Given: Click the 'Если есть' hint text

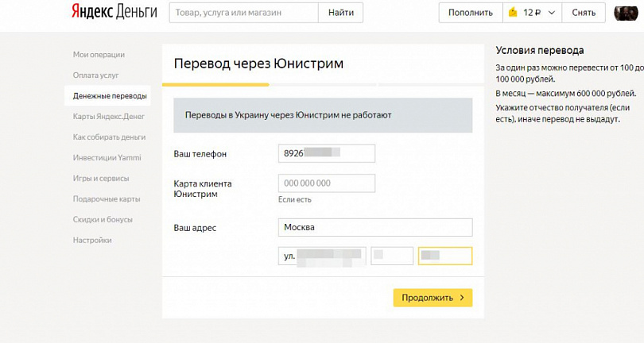Looking at the screenshot, I should coord(295,200).
